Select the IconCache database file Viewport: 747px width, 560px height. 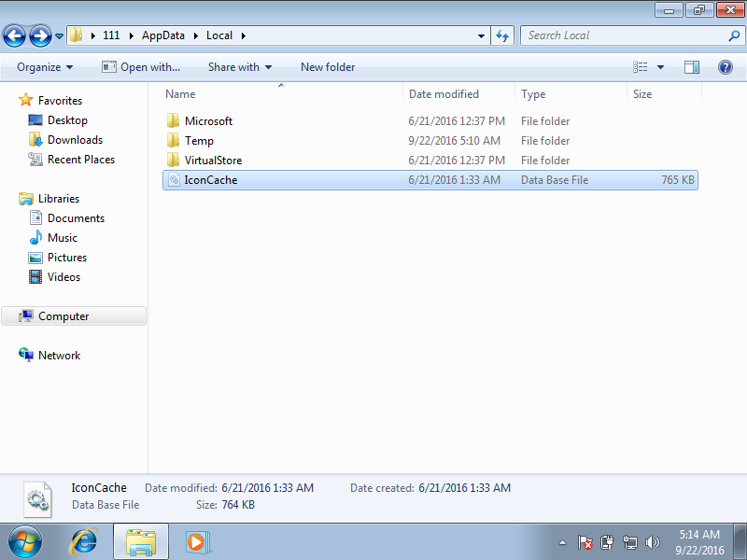[209, 178]
